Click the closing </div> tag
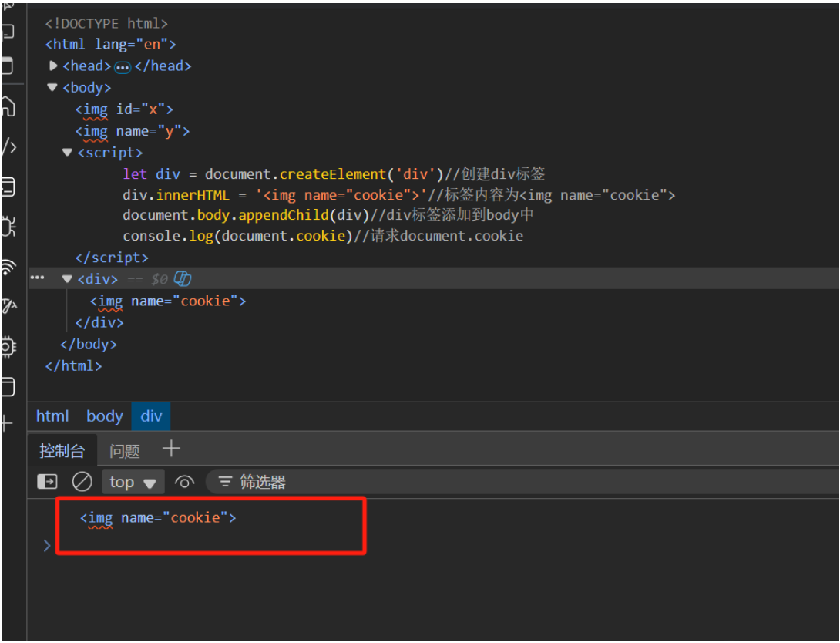The image size is (840, 643). [x=99, y=322]
